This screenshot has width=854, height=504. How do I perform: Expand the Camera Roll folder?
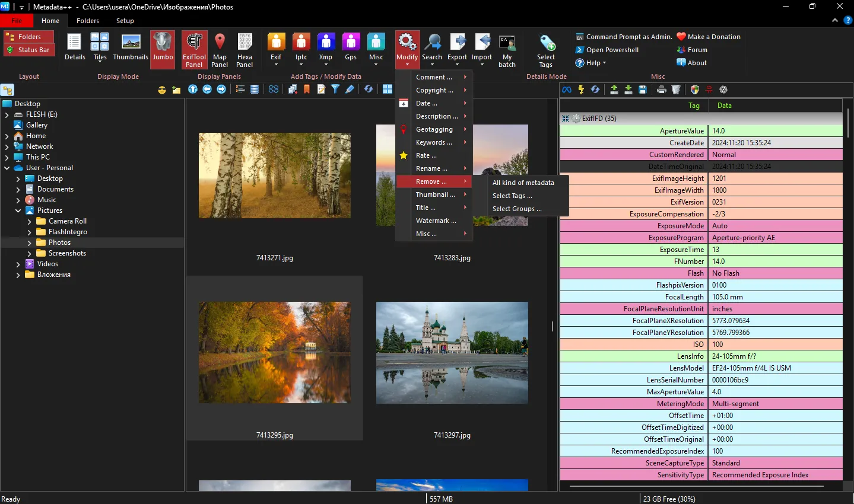[x=30, y=221]
